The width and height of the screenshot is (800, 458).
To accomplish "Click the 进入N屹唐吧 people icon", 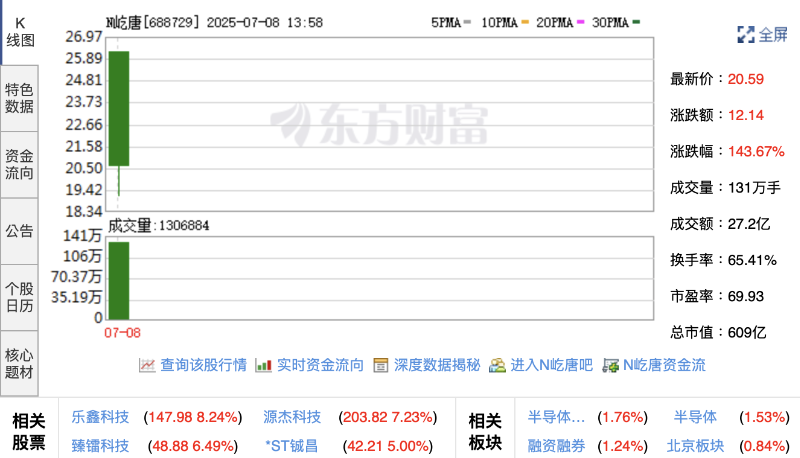I will click(x=497, y=365).
